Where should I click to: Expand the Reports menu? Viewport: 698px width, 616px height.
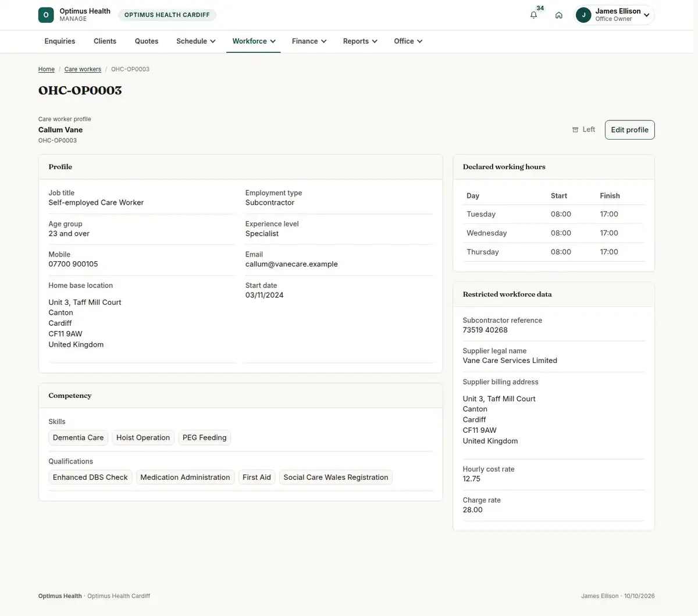(360, 41)
